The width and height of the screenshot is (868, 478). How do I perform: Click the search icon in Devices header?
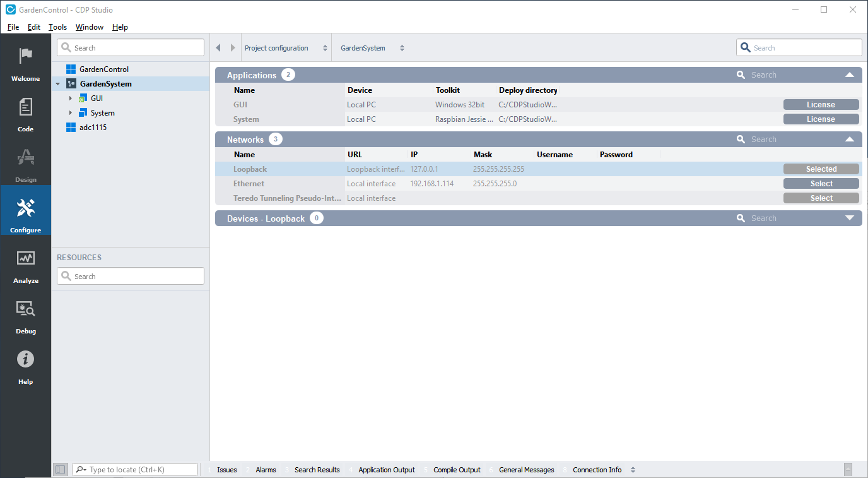point(741,218)
